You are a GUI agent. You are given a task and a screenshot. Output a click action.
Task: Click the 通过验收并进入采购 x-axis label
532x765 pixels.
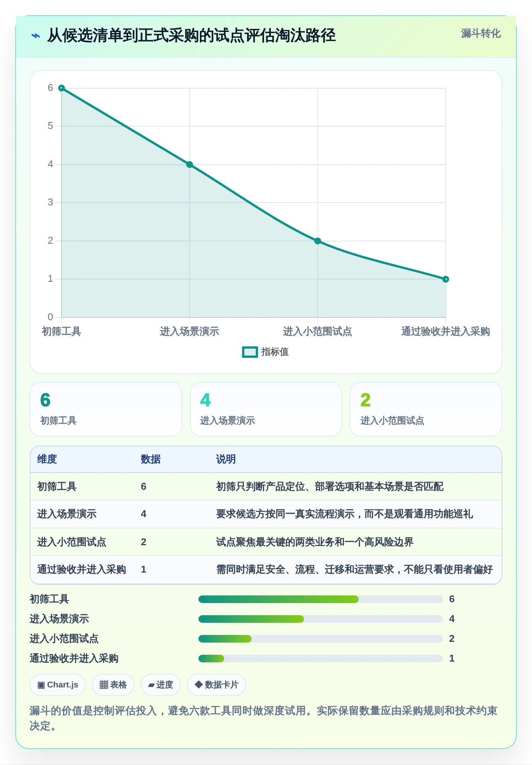coord(446,332)
